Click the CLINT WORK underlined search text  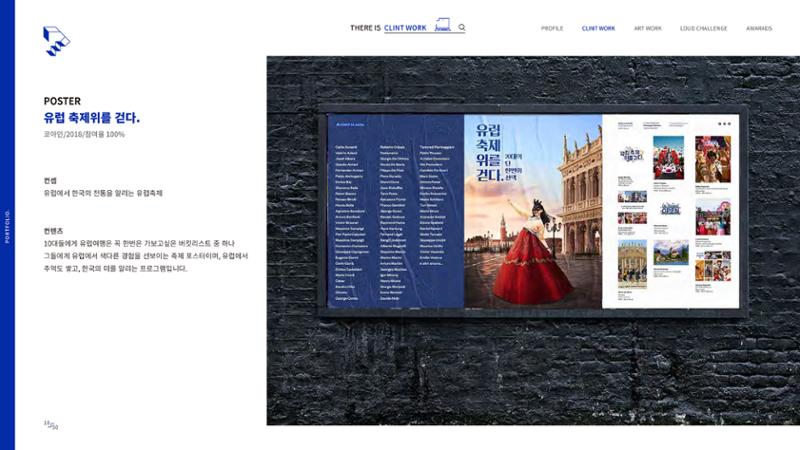tap(405, 28)
